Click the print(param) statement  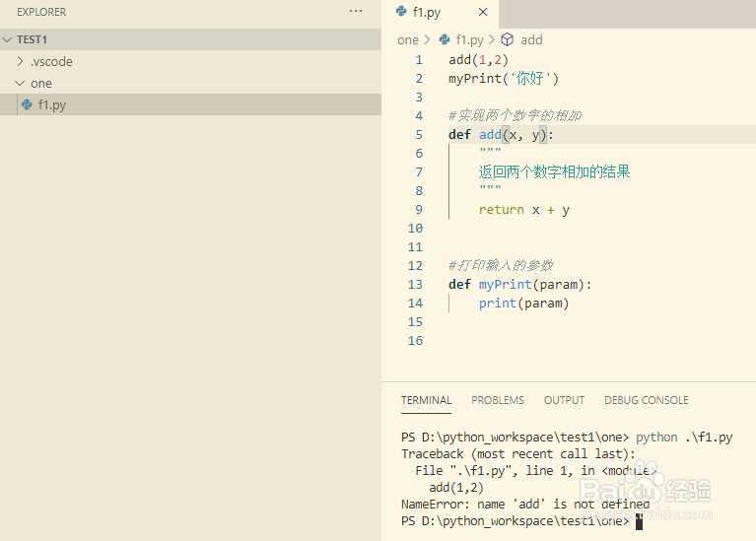(x=524, y=304)
